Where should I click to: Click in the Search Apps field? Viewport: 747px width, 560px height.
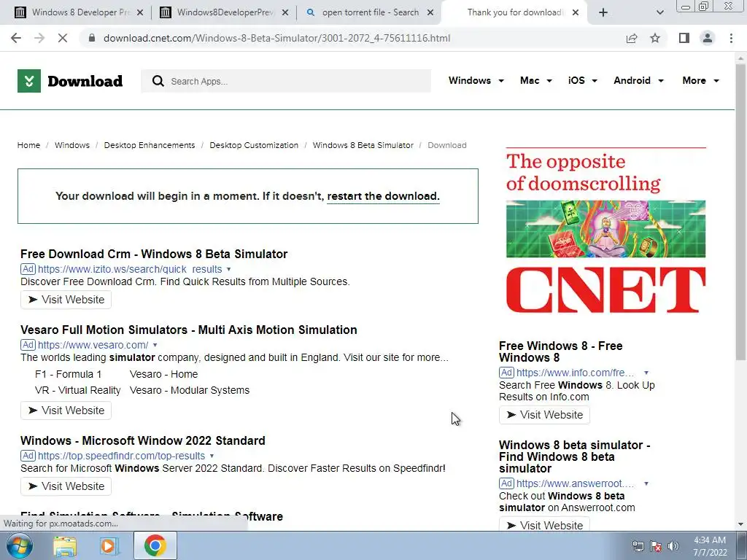286,81
